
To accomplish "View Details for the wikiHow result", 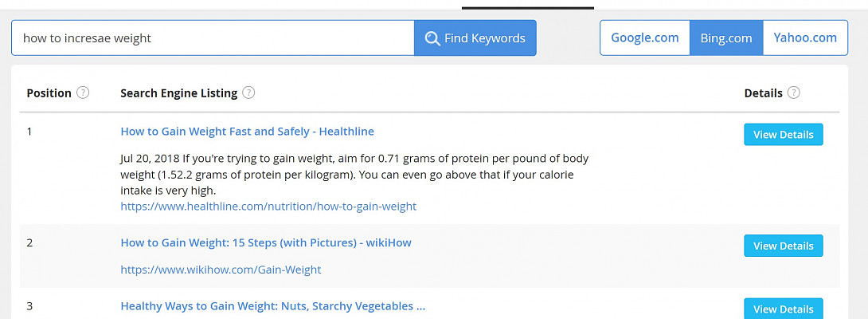I will point(783,246).
